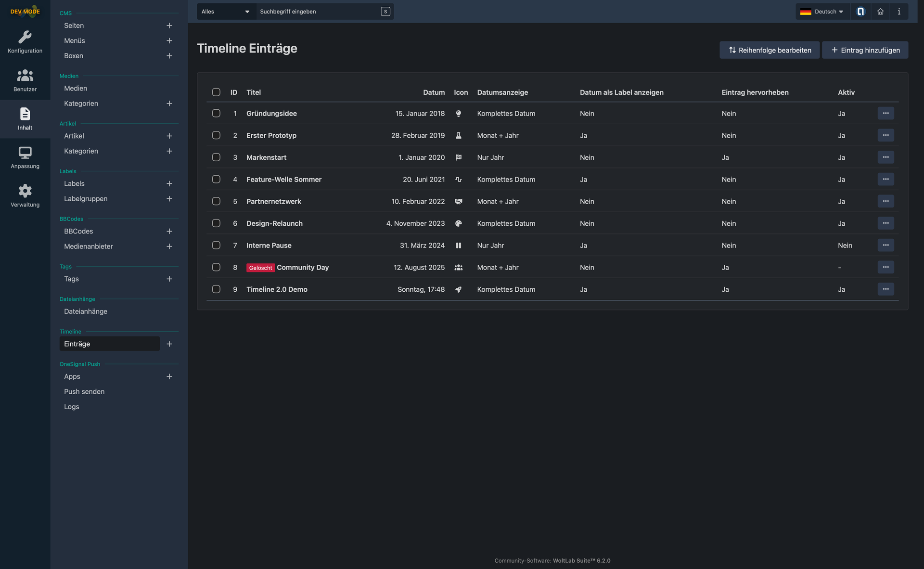Click the home icon in top bar

(x=880, y=12)
